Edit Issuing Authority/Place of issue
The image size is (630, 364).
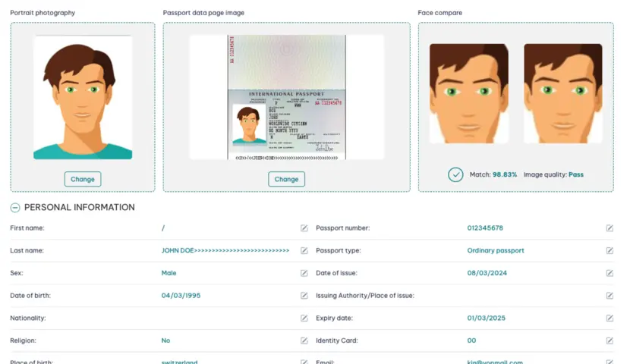610,296
